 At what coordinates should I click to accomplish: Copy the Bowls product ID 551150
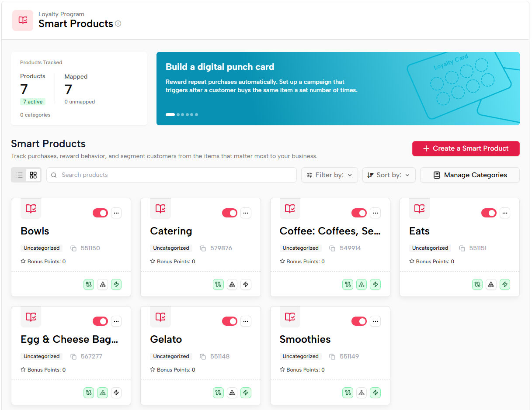tap(73, 248)
